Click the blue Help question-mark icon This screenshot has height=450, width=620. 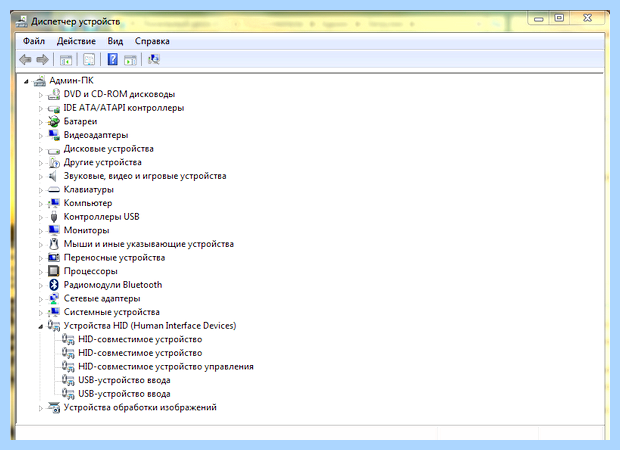112,59
